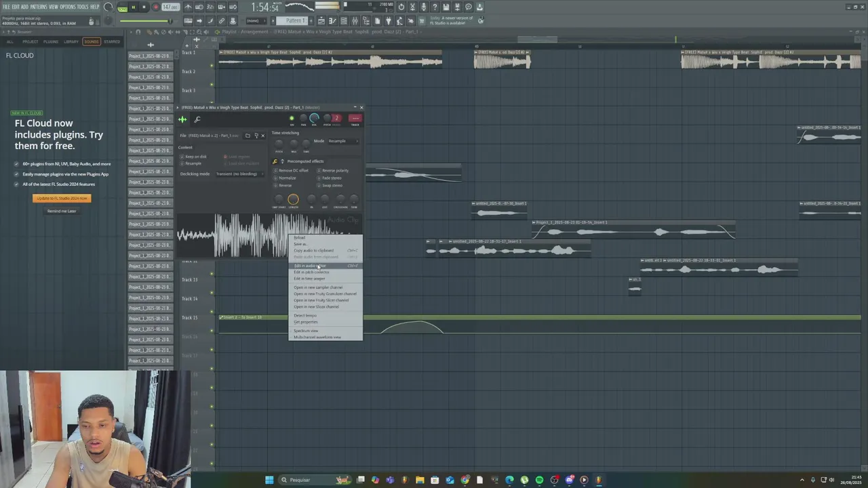Open Time stretching Mode Resample dropdown
868x488 pixels.
(x=343, y=141)
